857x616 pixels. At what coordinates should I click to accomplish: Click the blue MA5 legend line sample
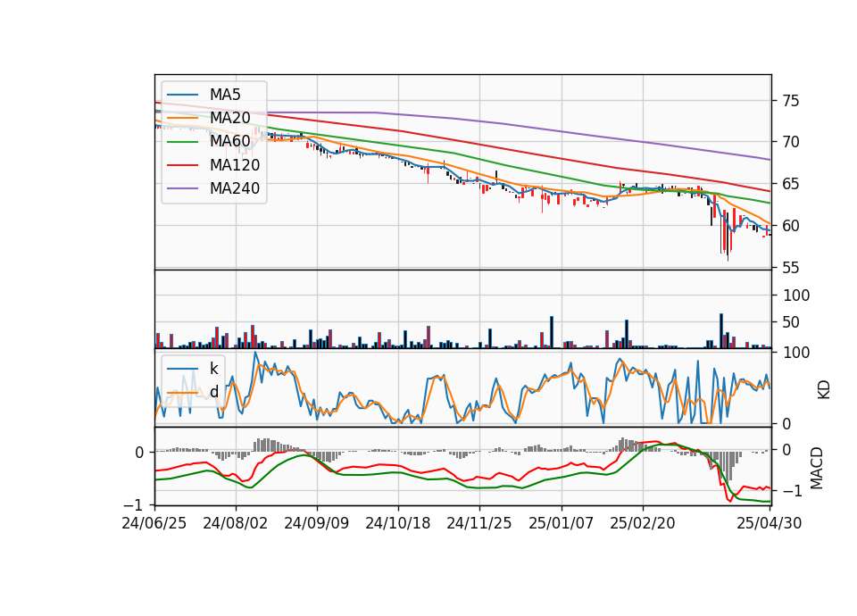pyautogui.click(x=182, y=95)
